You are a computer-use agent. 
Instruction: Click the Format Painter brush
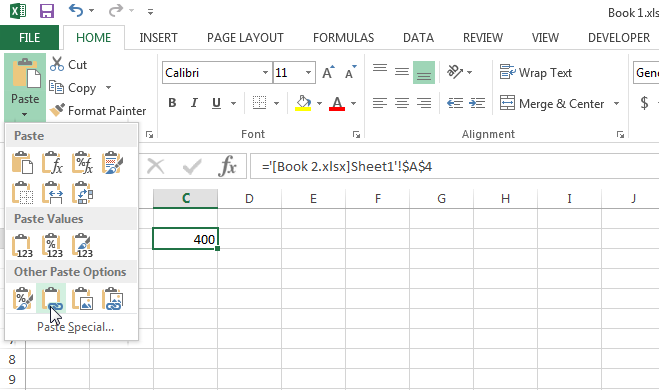(x=98, y=111)
